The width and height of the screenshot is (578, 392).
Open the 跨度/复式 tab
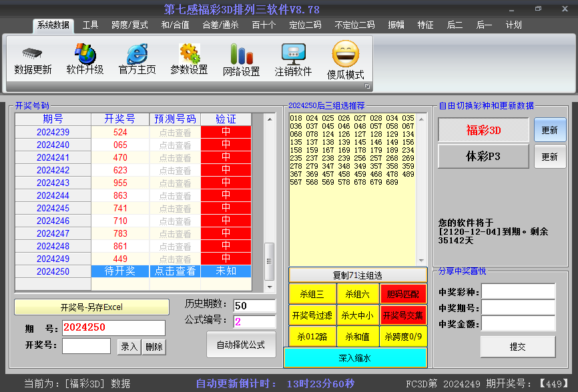point(129,25)
